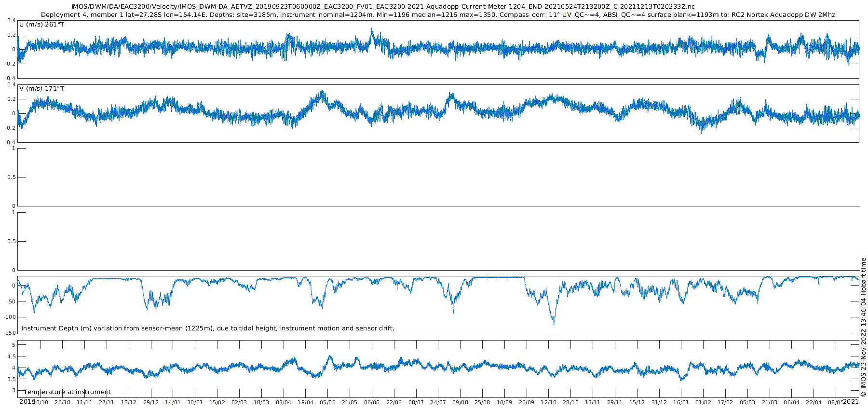The height and width of the screenshot is (410, 868).
Task: Click the 'U (m/s) 261°T' panel label
Action: point(41,25)
